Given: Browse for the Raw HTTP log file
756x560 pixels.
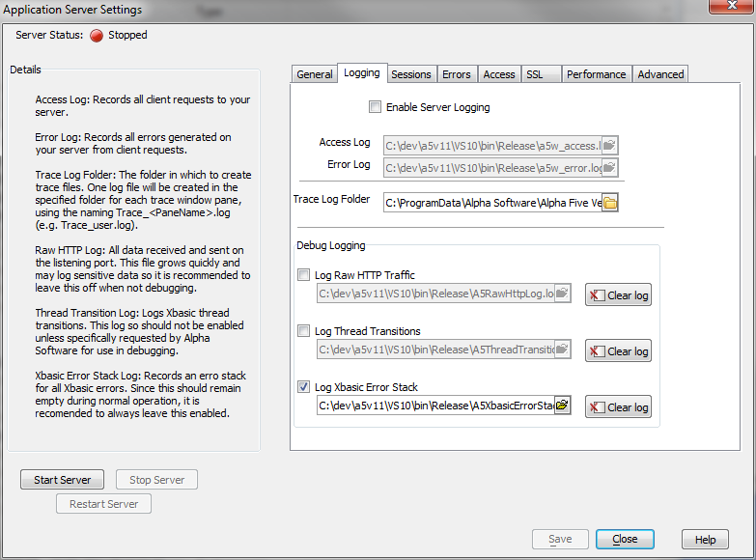Looking at the screenshot, I should tap(562, 293).
